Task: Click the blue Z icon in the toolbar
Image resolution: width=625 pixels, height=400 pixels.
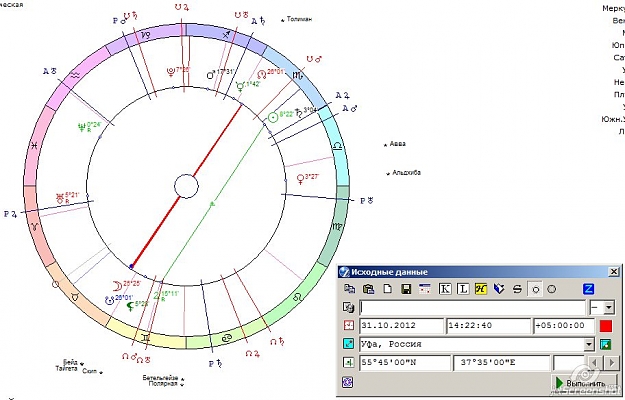Action: pyautogui.click(x=589, y=289)
